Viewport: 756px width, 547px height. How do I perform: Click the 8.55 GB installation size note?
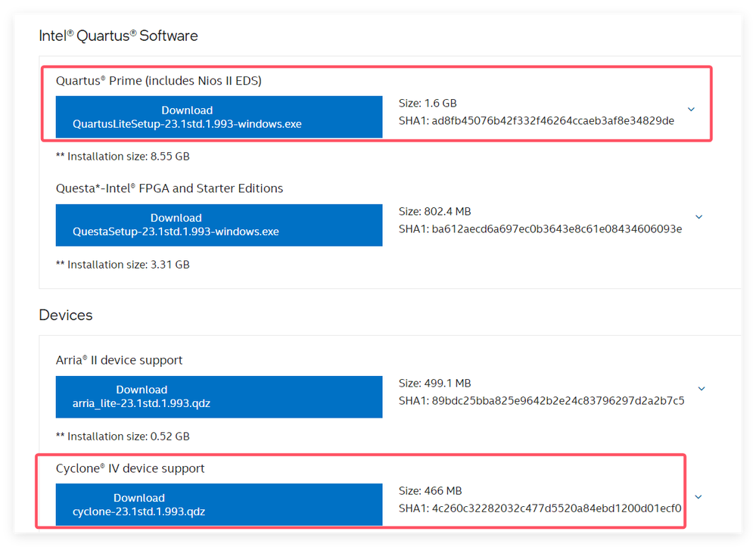tap(123, 157)
